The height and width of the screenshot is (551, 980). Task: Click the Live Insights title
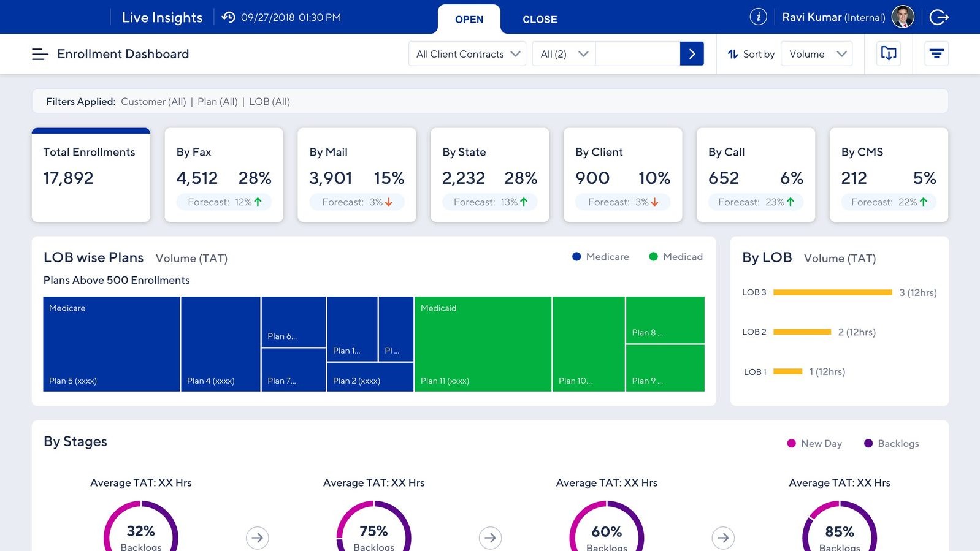162,17
